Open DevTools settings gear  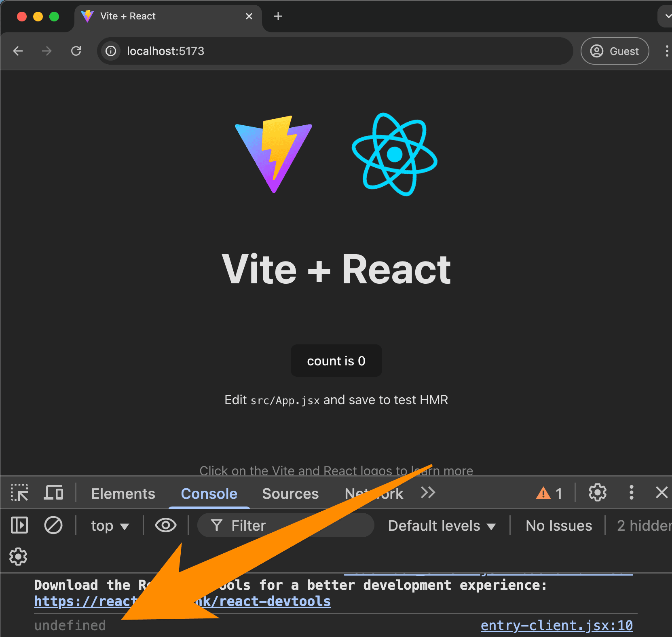click(597, 493)
